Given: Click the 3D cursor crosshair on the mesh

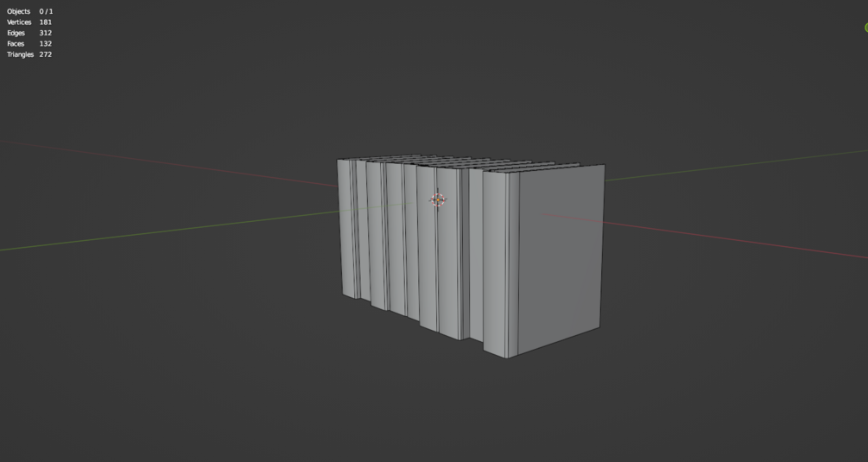Looking at the screenshot, I should [438, 199].
